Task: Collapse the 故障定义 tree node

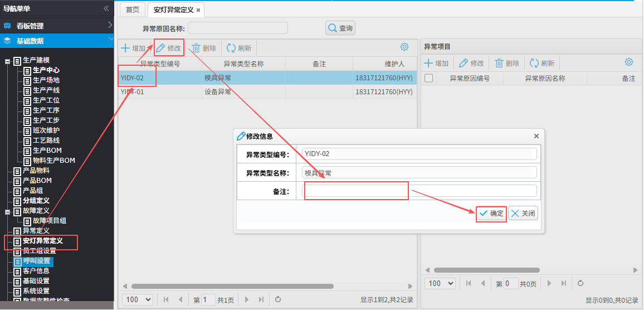Action: (x=7, y=212)
